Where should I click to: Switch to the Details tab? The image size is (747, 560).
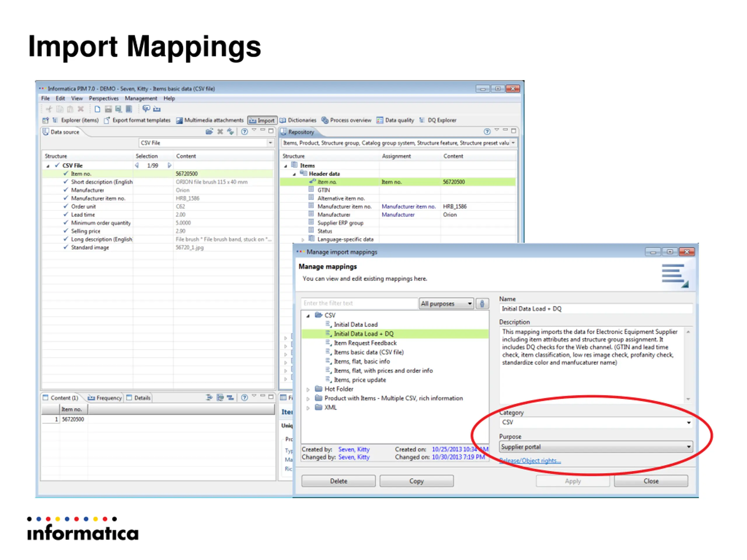pyautogui.click(x=139, y=398)
